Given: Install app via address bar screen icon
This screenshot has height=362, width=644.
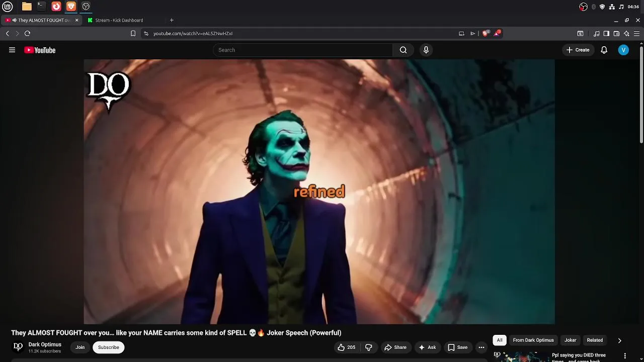Looking at the screenshot, I should pos(461,34).
